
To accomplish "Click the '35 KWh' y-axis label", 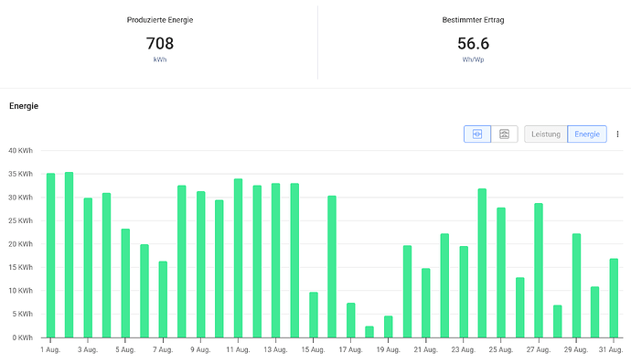I will (x=20, y=174).
